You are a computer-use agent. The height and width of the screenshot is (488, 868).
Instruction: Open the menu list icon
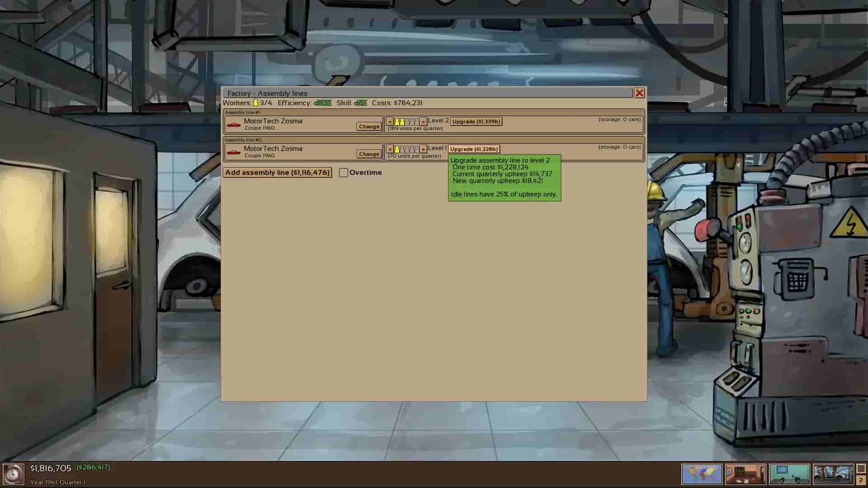coord(861,469)
